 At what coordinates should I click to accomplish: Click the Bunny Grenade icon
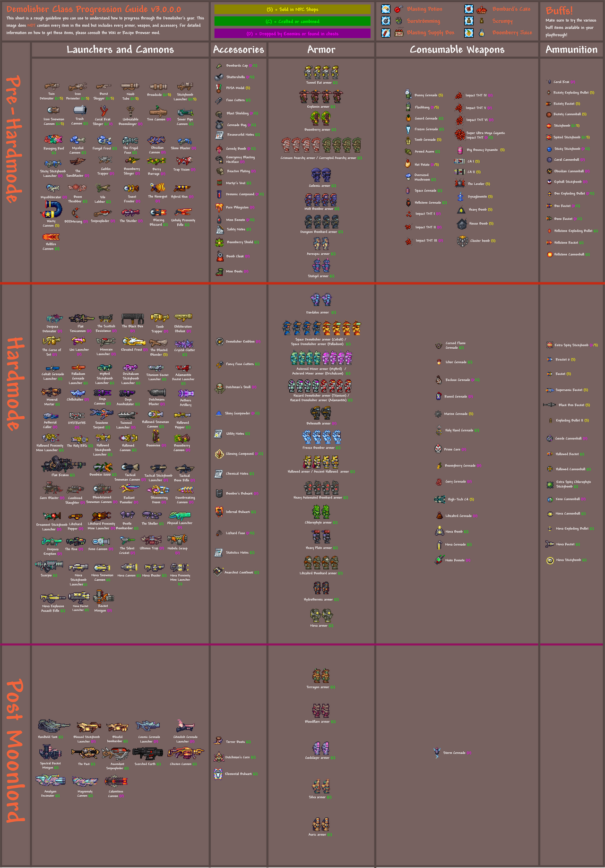pos(408,95)
